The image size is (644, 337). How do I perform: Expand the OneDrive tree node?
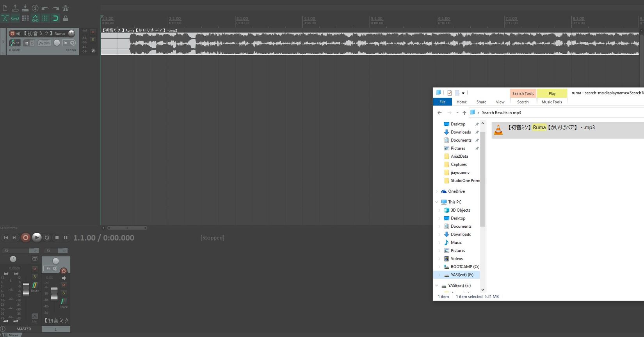pyautogui.click(x=437, y=191)
